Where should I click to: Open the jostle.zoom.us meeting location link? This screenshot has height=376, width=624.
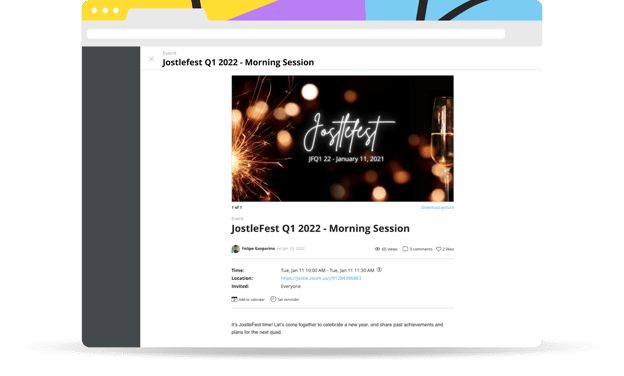click(x=321, y=278)
